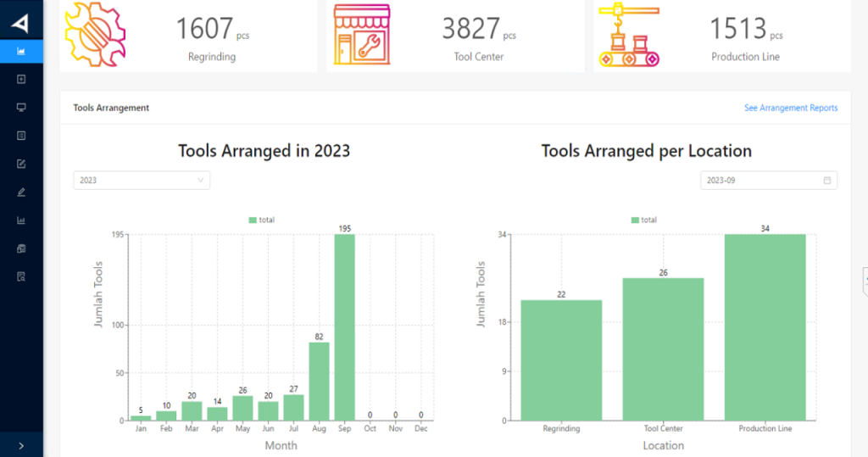Click the clipboard table icon in sidebar
This screenshot has width=868, height=457.
point(21,248)
